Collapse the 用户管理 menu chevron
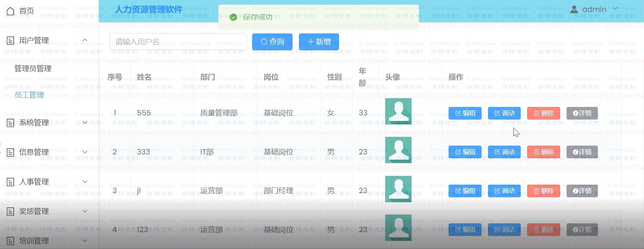644x249 pixels. (x=85, y=40)
